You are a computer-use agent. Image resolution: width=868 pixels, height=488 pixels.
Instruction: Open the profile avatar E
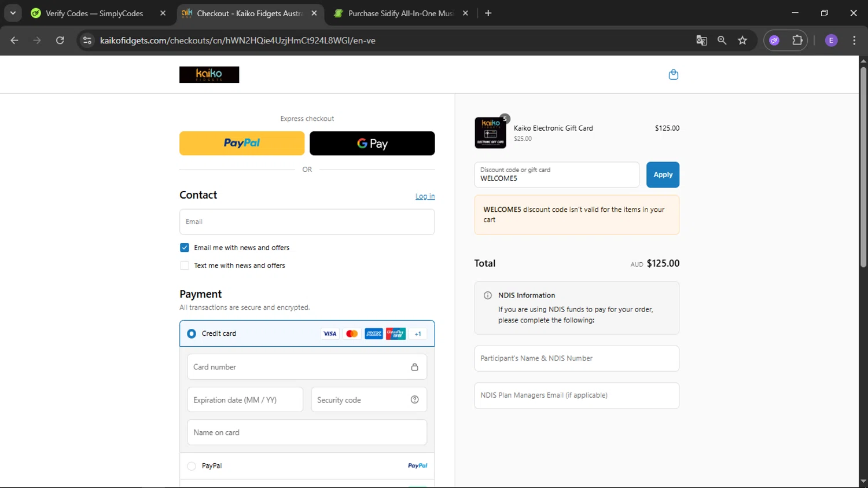click(x=831, y=41)
